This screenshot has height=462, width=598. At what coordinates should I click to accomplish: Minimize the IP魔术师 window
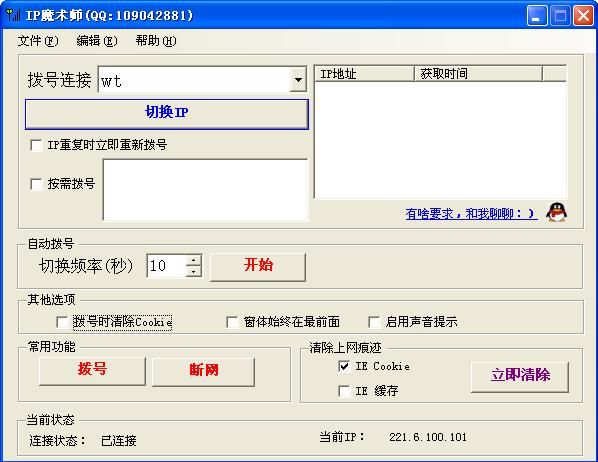pos(537,16)
